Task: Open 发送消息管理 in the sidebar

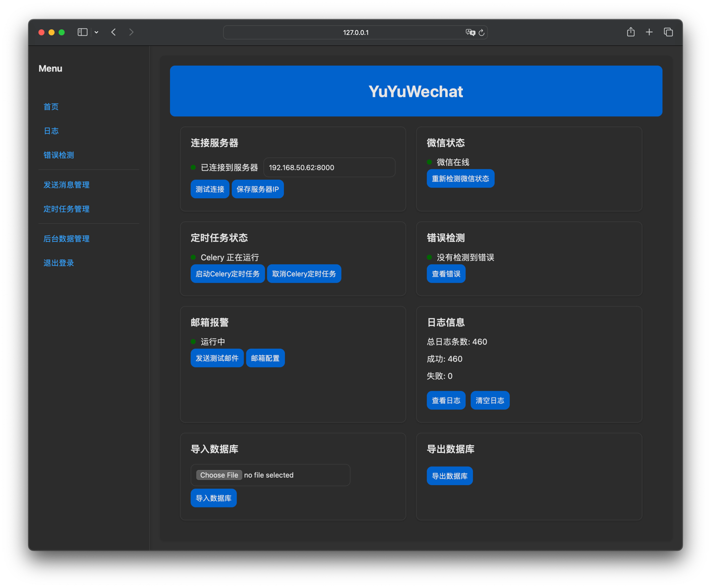Action: (x=66, y=185)
